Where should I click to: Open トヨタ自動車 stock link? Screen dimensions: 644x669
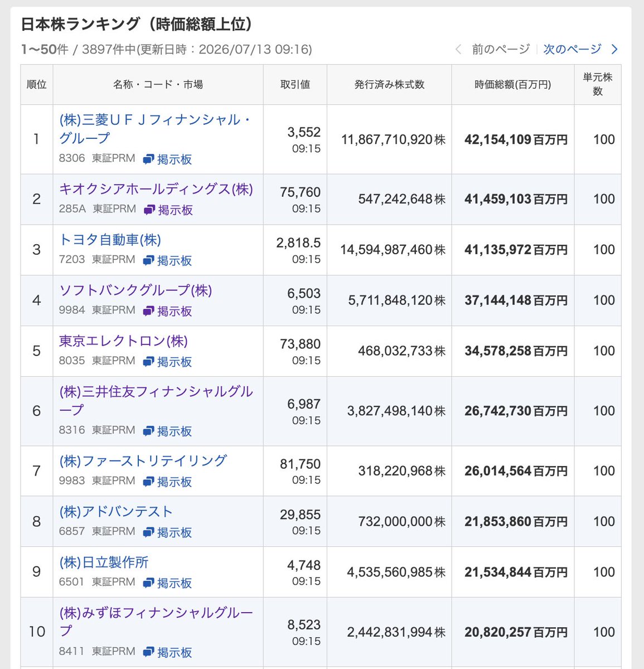pyautogui.click(x=110, y=240)
